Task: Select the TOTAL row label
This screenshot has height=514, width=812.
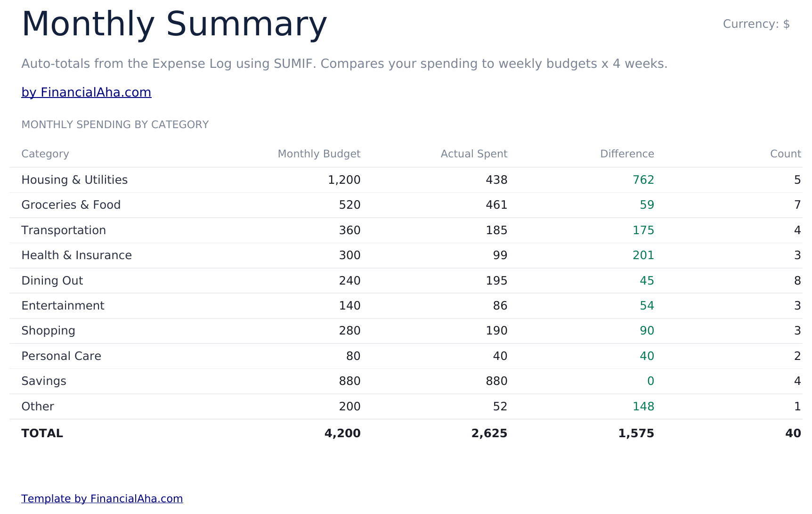Action: point(42,433)
